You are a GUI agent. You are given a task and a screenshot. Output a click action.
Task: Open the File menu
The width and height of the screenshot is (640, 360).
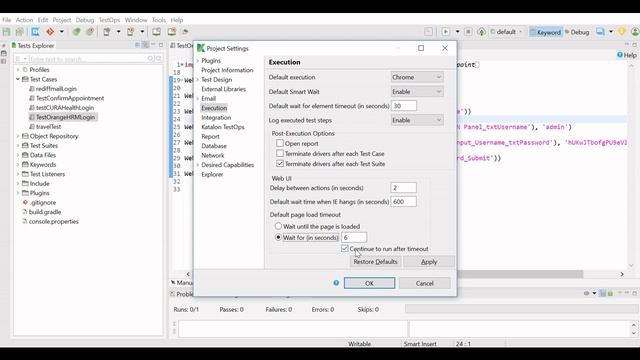7,20
